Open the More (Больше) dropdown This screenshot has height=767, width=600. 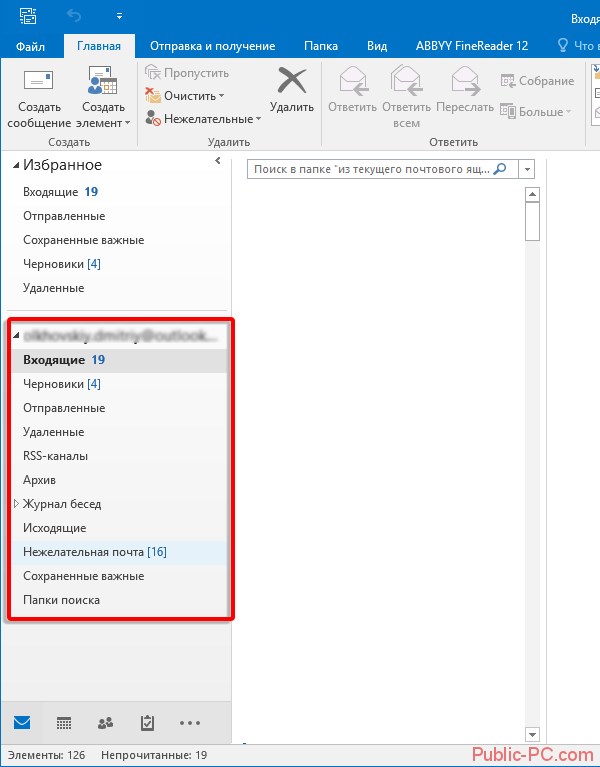point(536,112)
